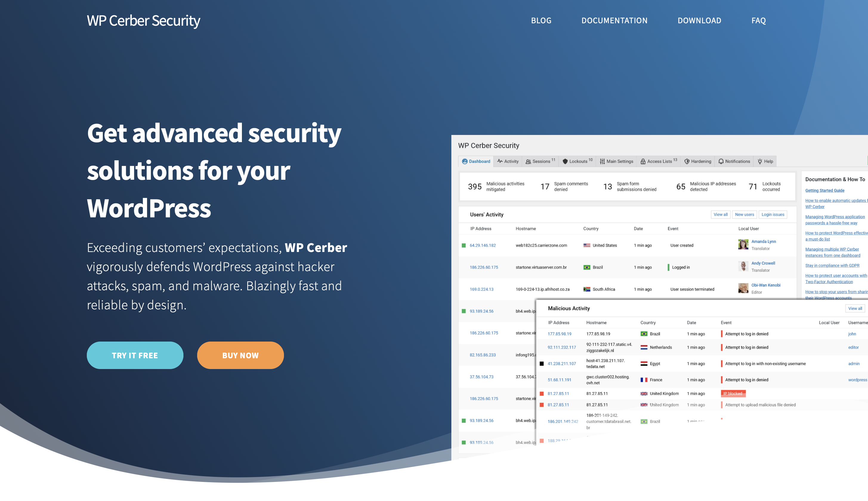Click the Hardening section icon

(687, 161)
